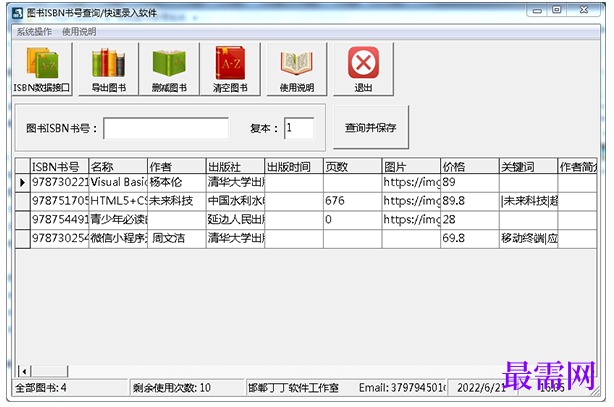Click the ISBN书号 column header
This screenshot has width=614, height=407.
click(60, 167)
